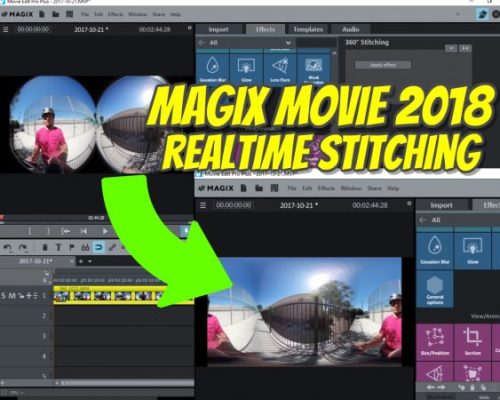Open the Effects menu in upper MAGIX window
500x400 pixels.
(x=115, y=14)
